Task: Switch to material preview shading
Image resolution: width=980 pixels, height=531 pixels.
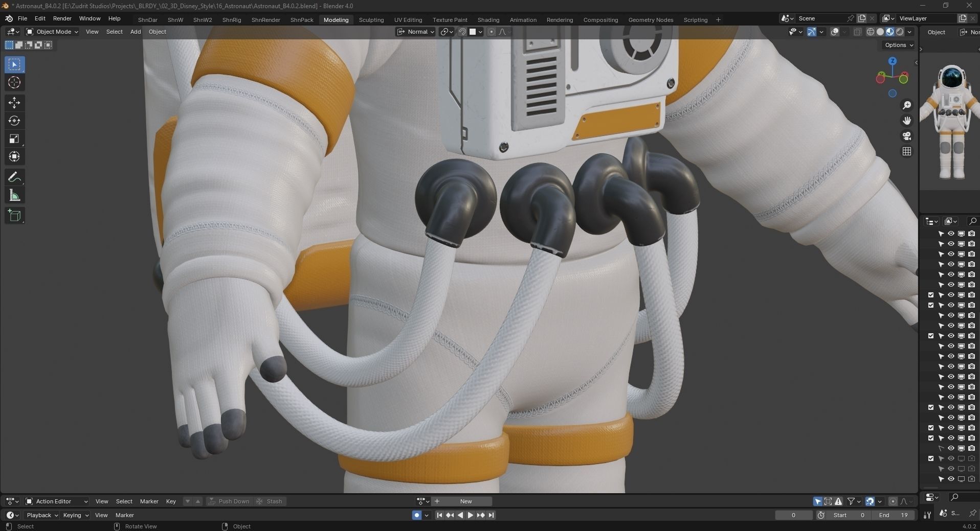Action: [x=890, y=32]
